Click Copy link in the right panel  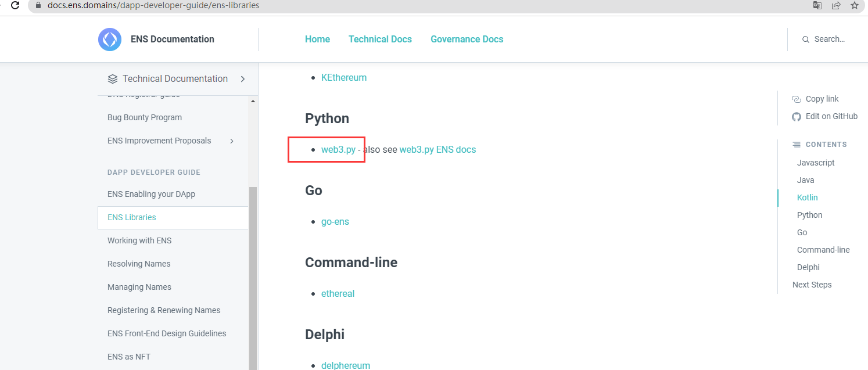pyautogui.click(x=822, y=99)
